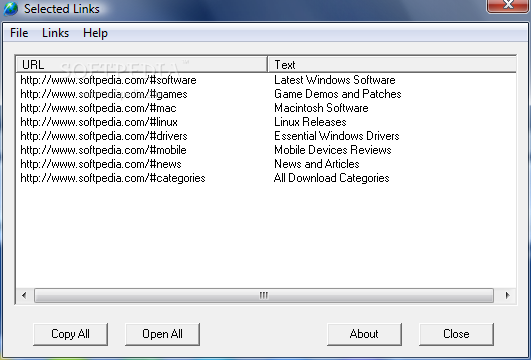Click the horizontal scrollbar thumb
This screenshot has width=531, height=360.
point(264,295)
